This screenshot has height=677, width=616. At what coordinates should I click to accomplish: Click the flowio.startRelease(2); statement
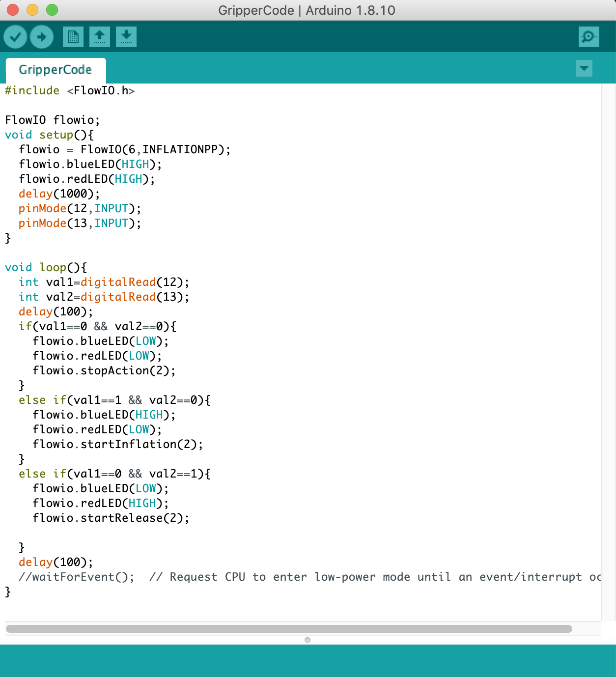tap(111, 518)
